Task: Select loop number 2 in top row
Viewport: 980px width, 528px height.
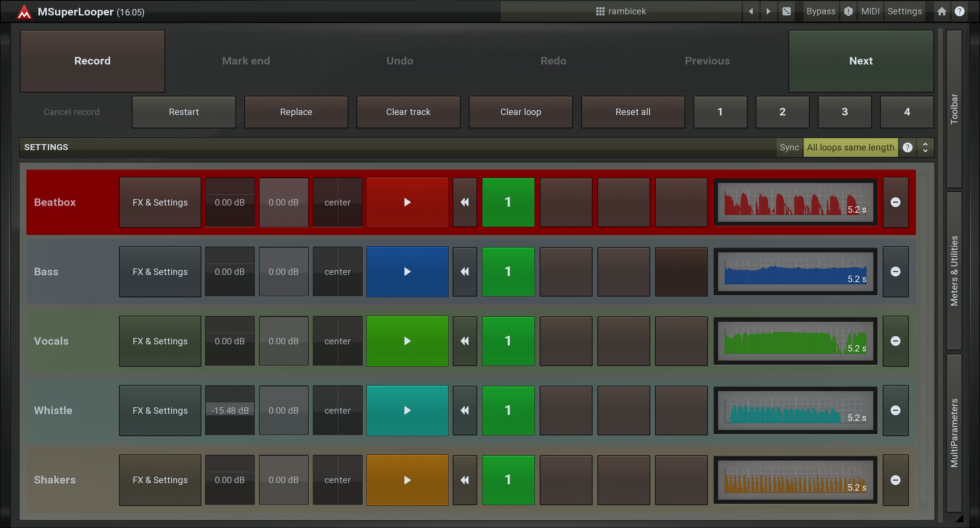Action: (x=782, y=112)
